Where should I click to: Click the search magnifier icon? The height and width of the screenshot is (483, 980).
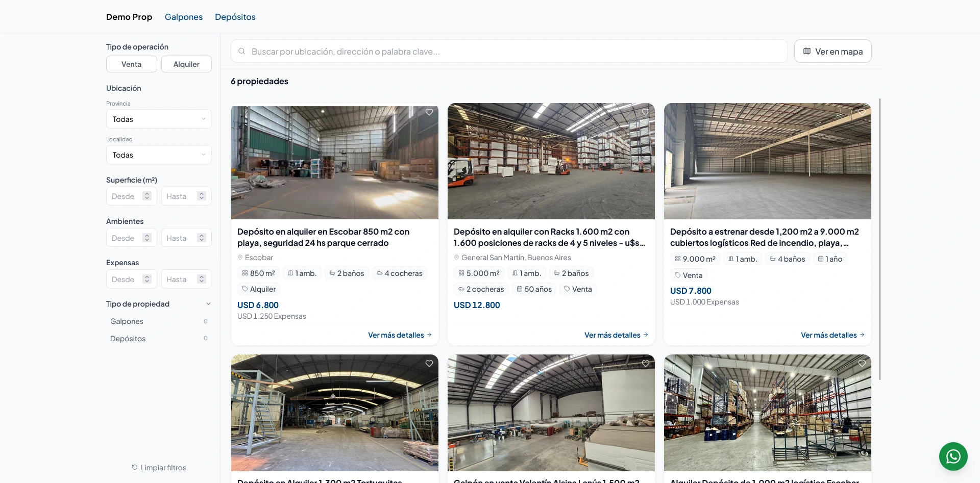pyautogui.click(x=242, y=51)
